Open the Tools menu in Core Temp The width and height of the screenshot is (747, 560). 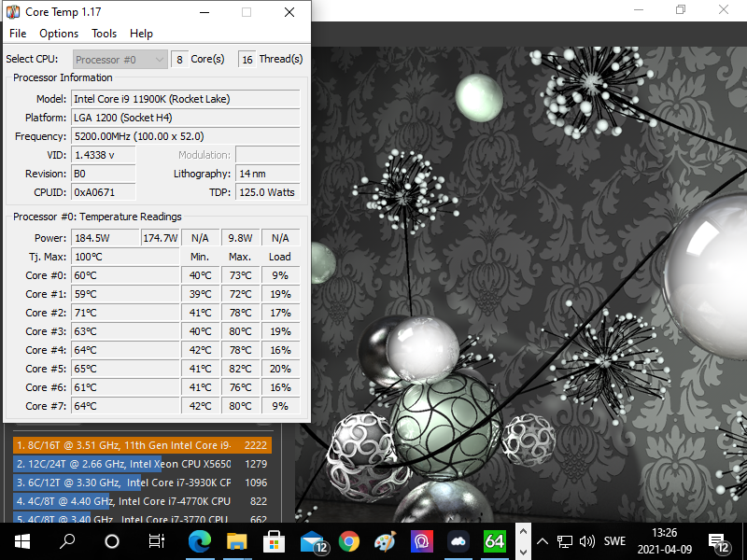[x=104, y=33]
